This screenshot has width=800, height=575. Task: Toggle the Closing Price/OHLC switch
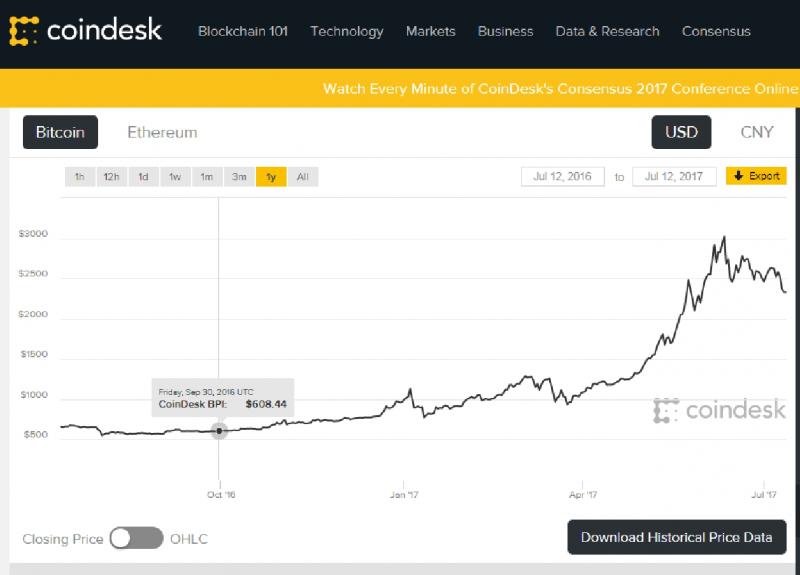point(137,538)
